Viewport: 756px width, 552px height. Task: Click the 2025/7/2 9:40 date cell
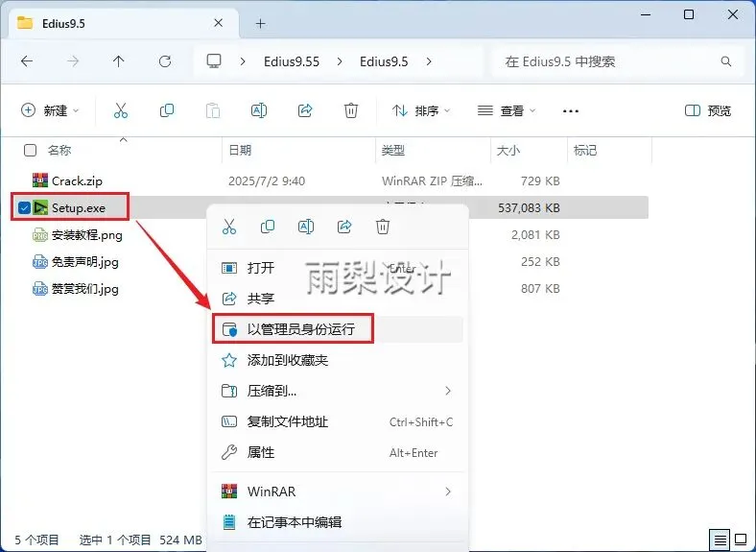267,180
